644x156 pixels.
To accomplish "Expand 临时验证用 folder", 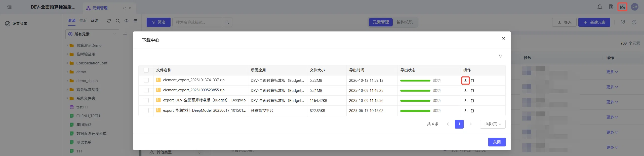I will (x=68, y=54).
